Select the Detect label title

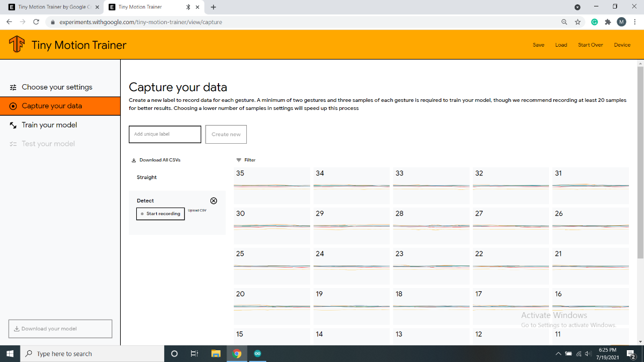[x=145, y=201]
